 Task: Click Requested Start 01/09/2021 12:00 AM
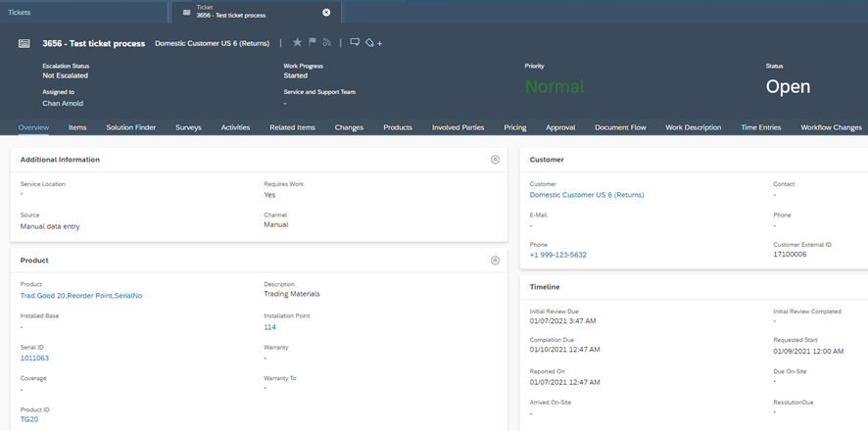click(808, 351)
